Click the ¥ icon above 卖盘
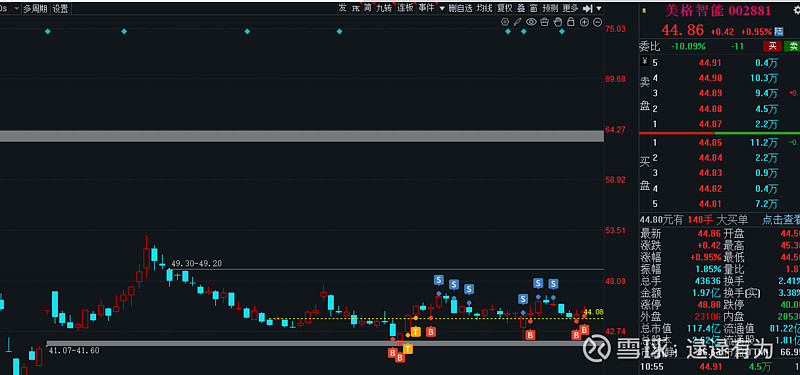The image size is (800, 375). pos(644,62)
